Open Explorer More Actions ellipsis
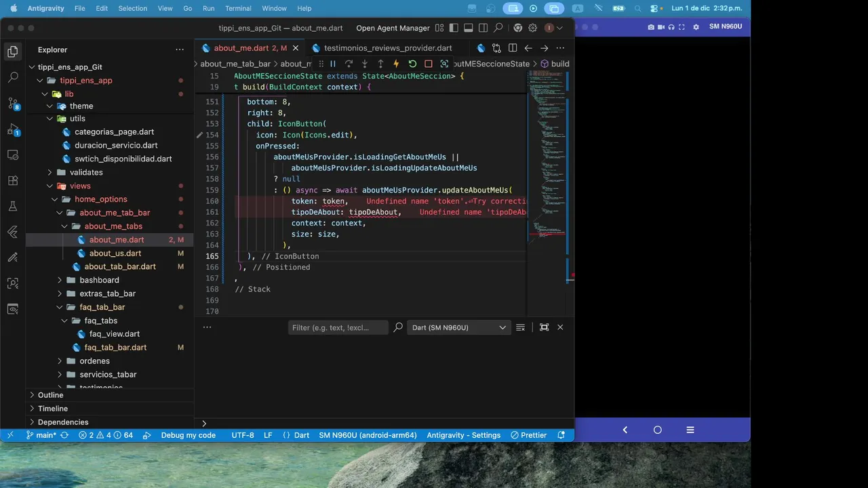The width and height of the screenshot is (868, 488). coord(180,49)
